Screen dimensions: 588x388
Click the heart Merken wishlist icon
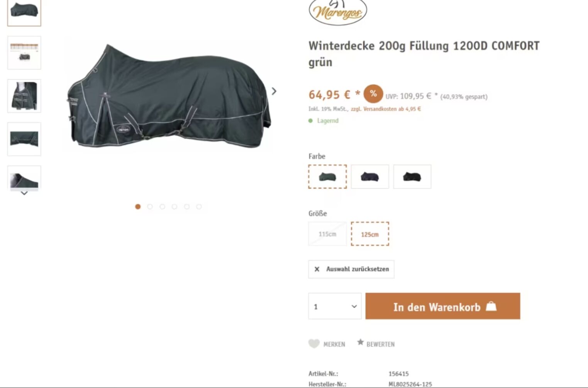[314, 343]
